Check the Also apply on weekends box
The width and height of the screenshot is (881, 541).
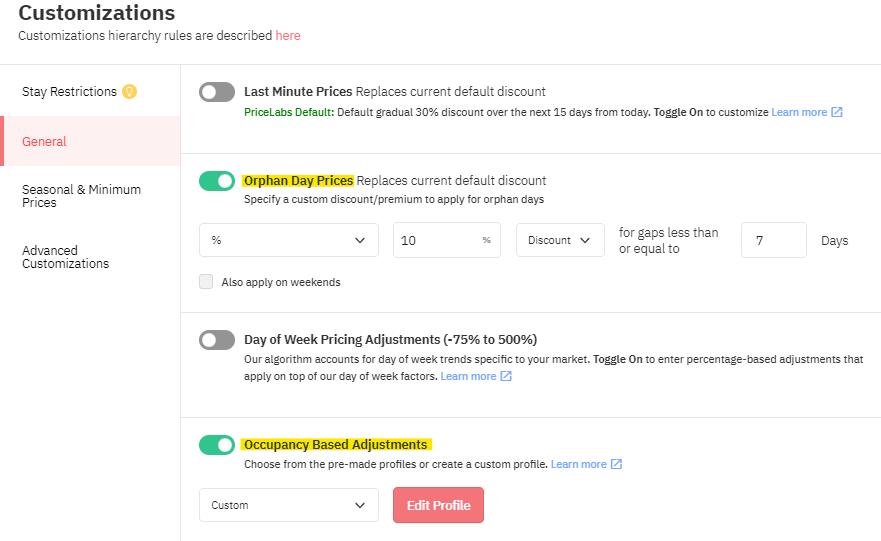tap(206, 281)
